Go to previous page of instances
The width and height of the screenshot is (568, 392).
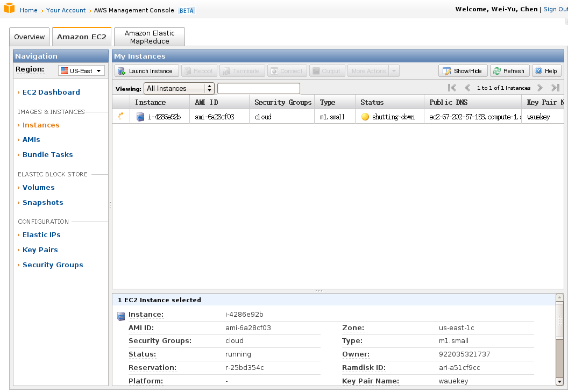pos(467,88)
